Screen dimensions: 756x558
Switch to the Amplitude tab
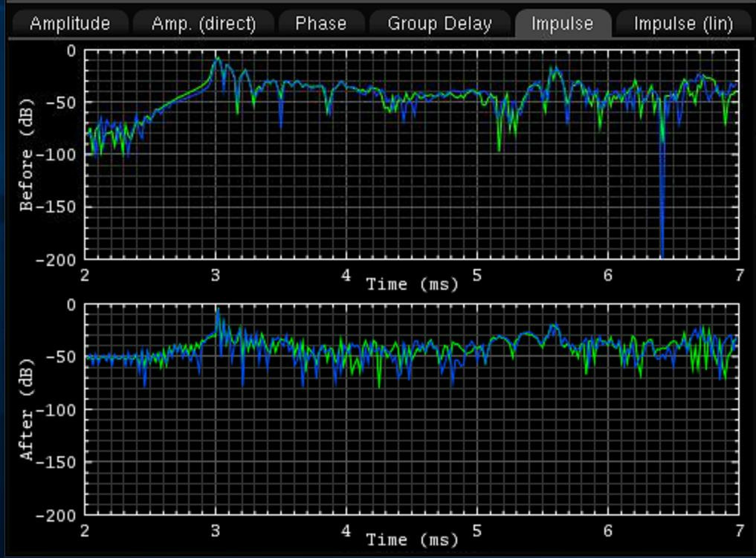tap(70, 24)
